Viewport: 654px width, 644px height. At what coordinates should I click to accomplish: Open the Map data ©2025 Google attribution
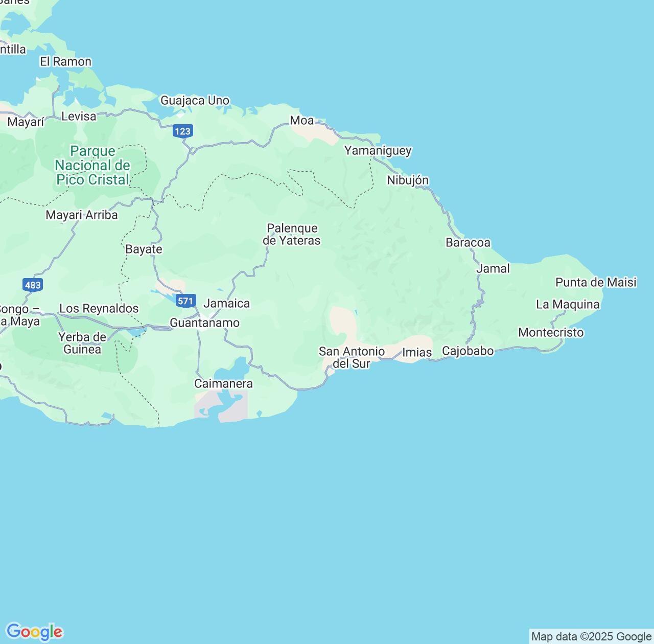[591, 636]
